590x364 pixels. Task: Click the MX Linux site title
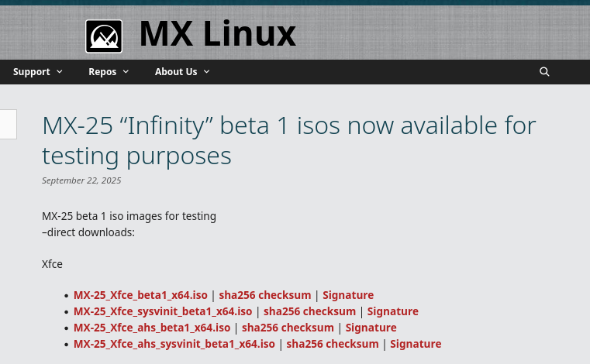pyautogui.click(x=218, y=34)
